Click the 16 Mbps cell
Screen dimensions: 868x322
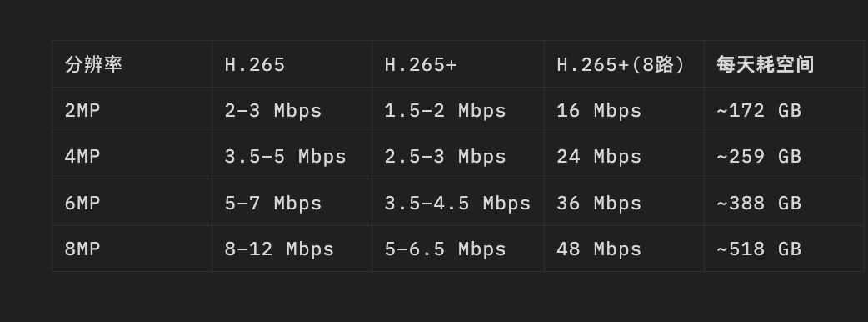[624, 110]
